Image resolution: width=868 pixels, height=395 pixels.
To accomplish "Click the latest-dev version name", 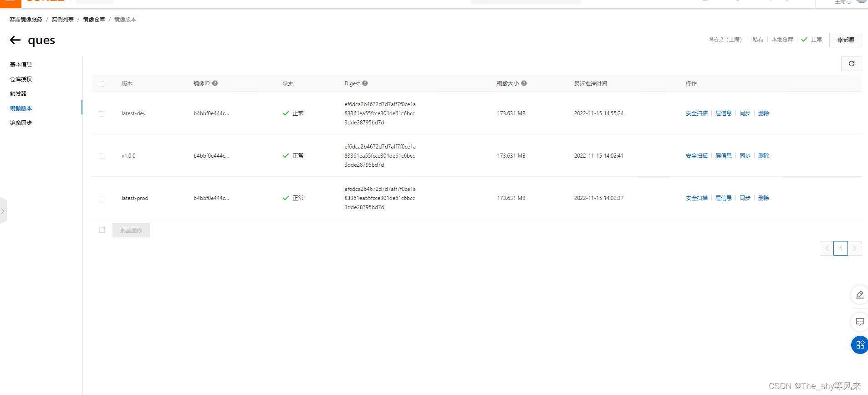I will tap(133, 113).
